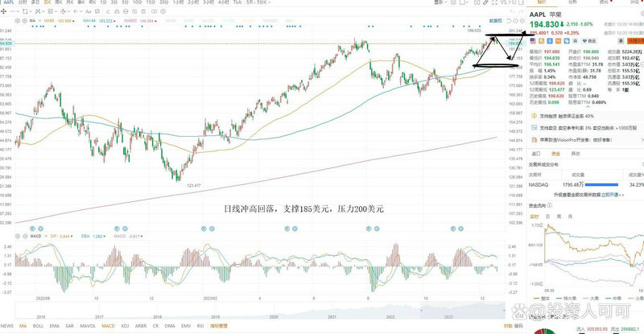The height and width of the screenshot is (334, 644).
Task: Close the MACD indicator panel
Action: (25, 237)
